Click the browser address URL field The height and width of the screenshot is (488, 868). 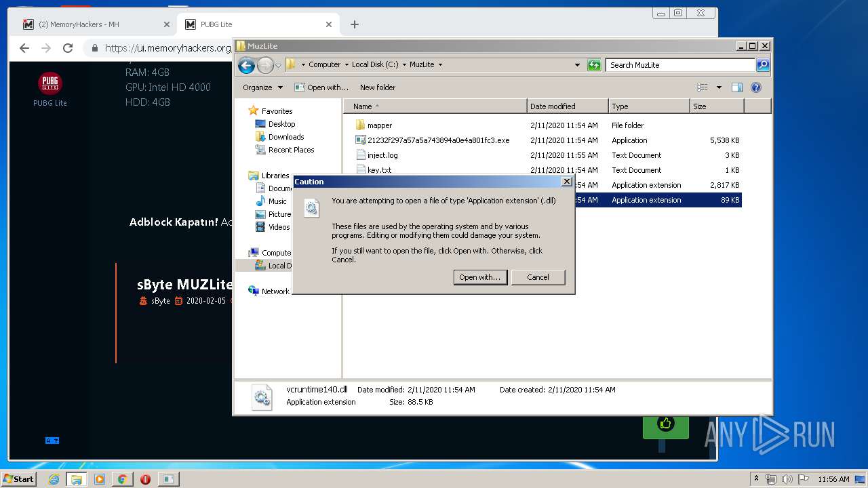tap(167, 48)
